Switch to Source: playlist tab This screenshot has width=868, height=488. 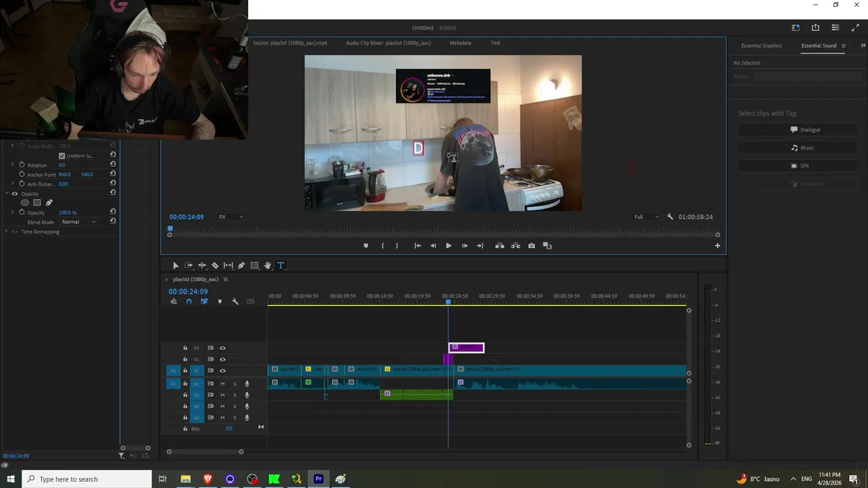[290, 43]
